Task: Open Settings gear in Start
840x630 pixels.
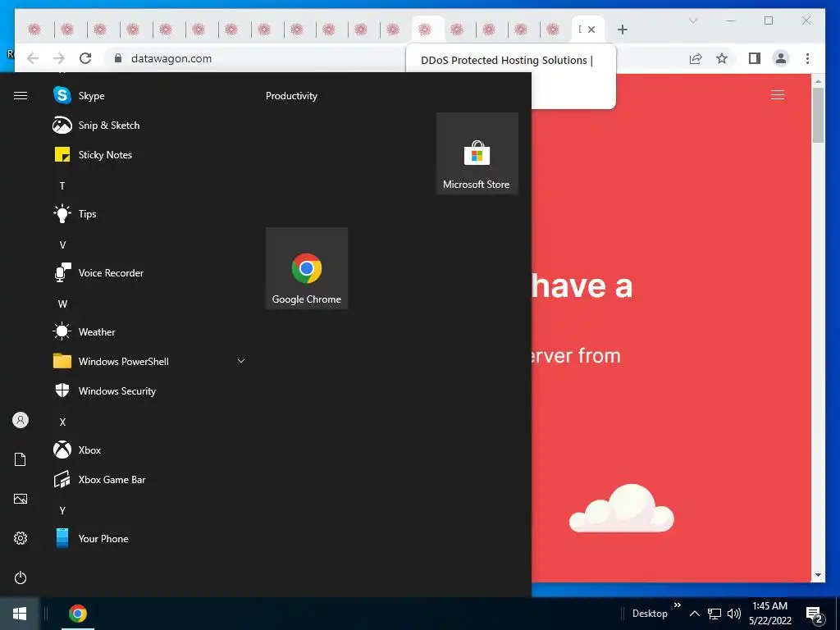Action: (x=21, y=538)
